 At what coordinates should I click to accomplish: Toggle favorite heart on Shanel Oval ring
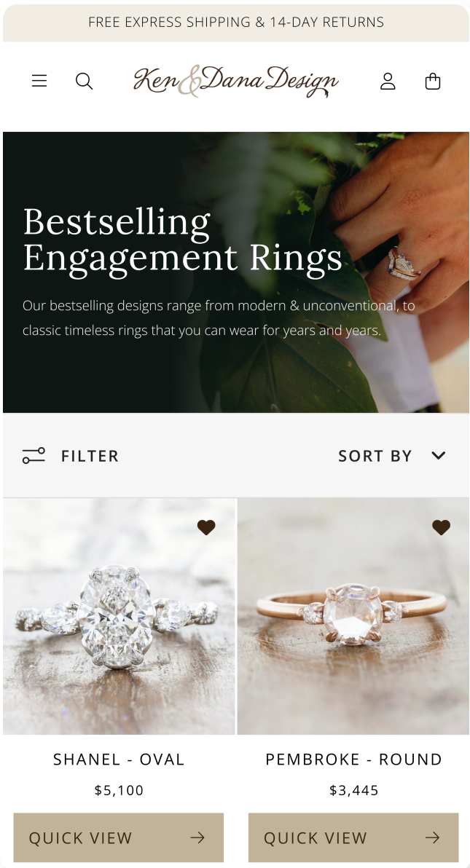206,527
